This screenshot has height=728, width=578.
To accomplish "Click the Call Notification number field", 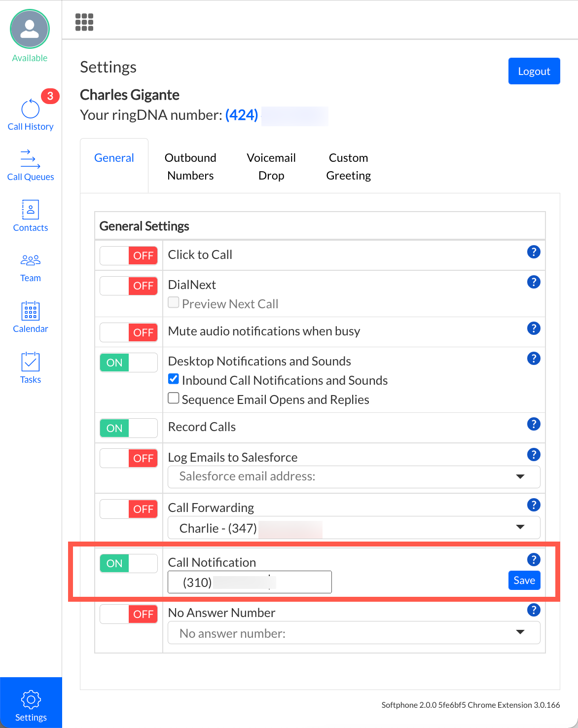I will coord(250,582).
